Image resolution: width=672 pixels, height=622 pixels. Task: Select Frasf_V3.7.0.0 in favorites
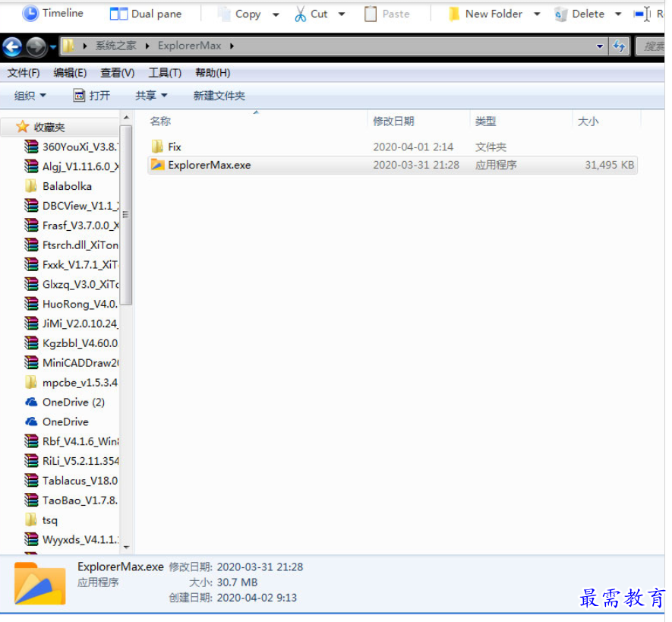pyautogui.click(x=71, y=226)
